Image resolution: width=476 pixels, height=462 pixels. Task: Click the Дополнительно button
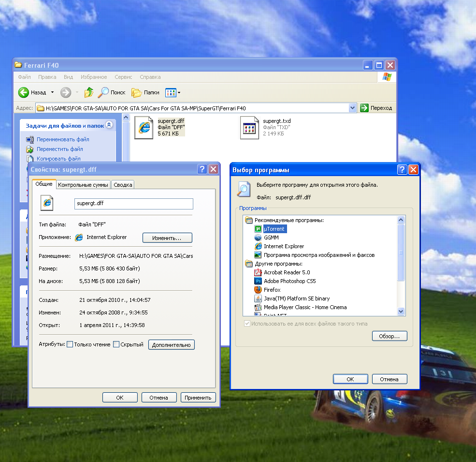point(171,345)
